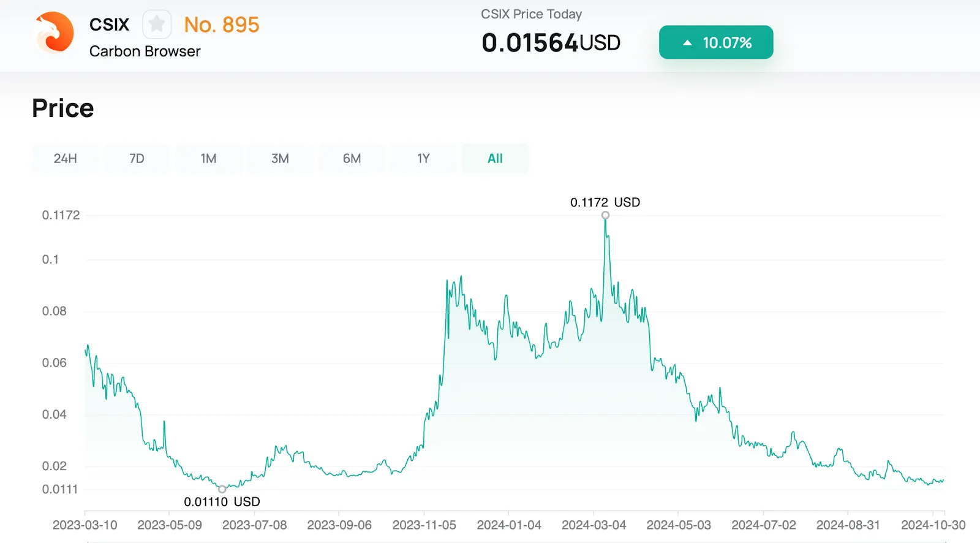
Task: Click the green 10.07% change badge
Action: 716,42
